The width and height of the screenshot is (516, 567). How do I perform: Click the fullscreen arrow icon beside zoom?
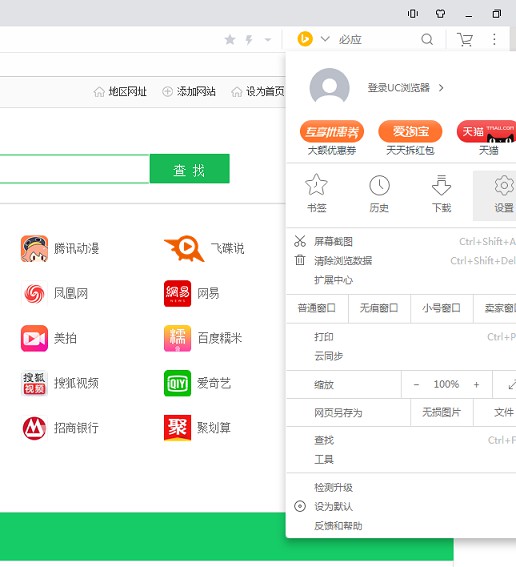[x=512, y=384]
